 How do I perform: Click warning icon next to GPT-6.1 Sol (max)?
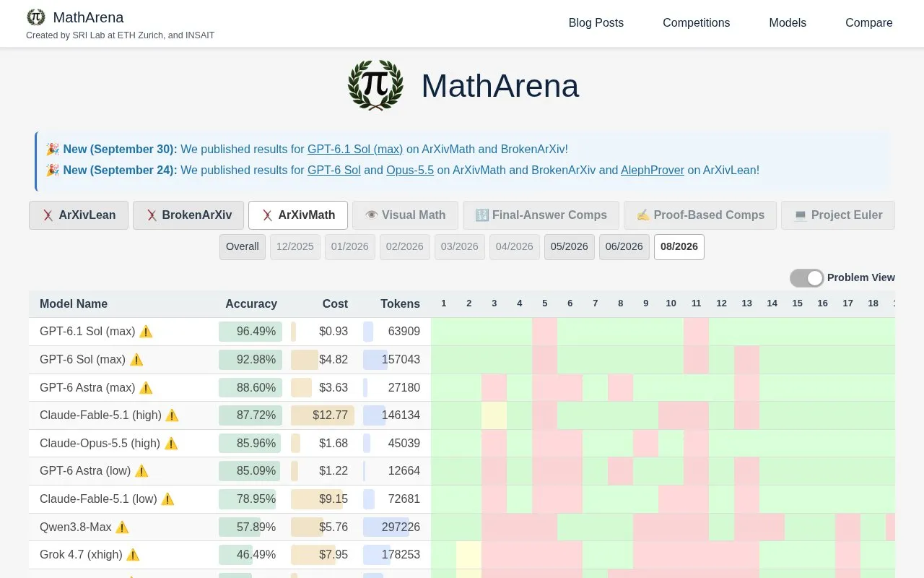pos(146,332)
